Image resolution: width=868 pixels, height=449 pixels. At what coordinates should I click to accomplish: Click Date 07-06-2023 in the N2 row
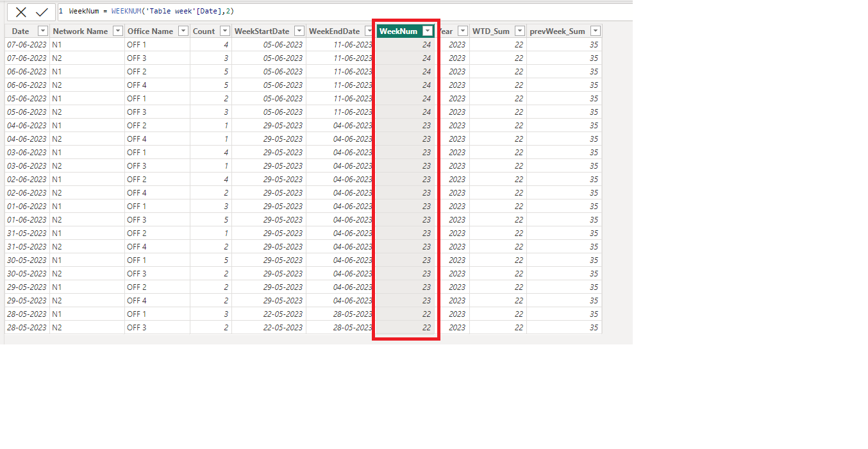point(26,58)
